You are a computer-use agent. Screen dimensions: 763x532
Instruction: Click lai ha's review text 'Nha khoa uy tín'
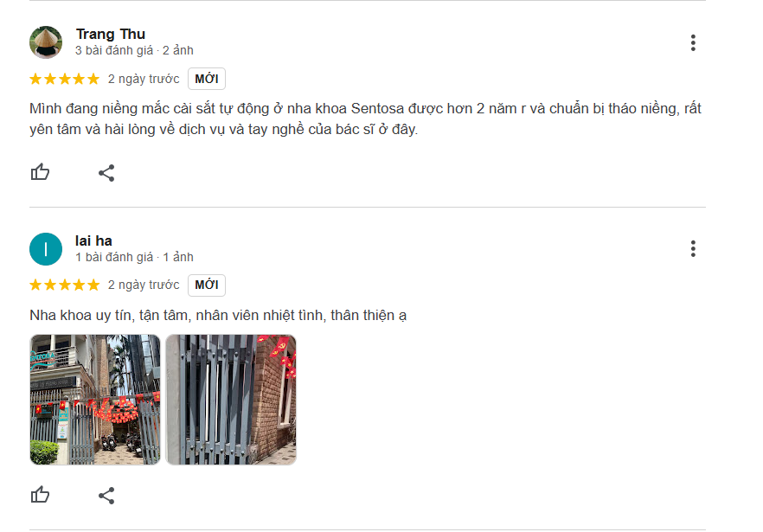click(218, 316)
